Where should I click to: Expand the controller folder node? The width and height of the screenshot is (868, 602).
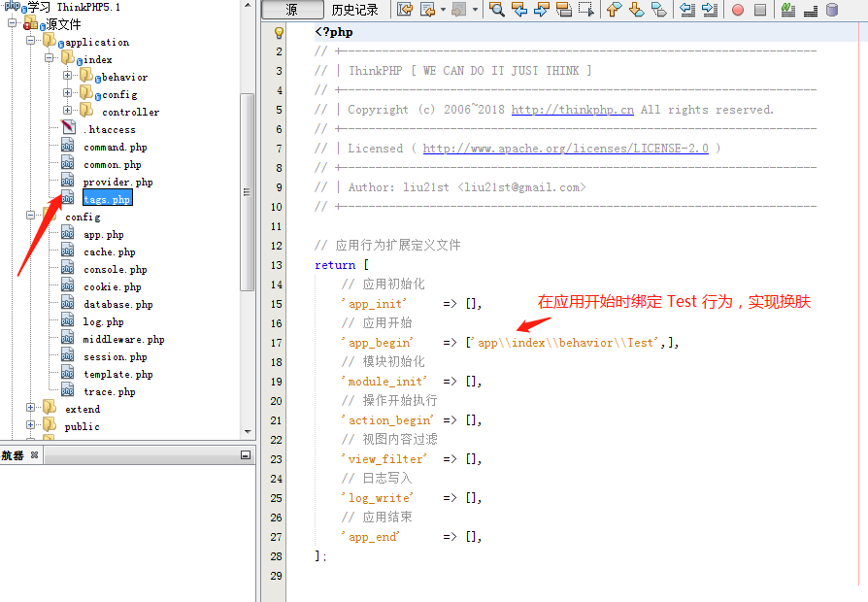[x=67, y=110]
